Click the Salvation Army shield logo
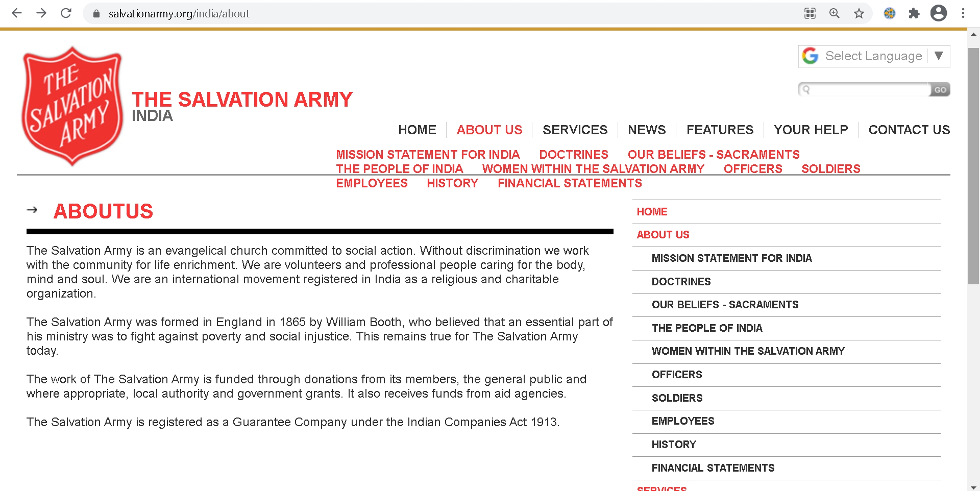This screenshot has width=980, height=491. [72, 106]
